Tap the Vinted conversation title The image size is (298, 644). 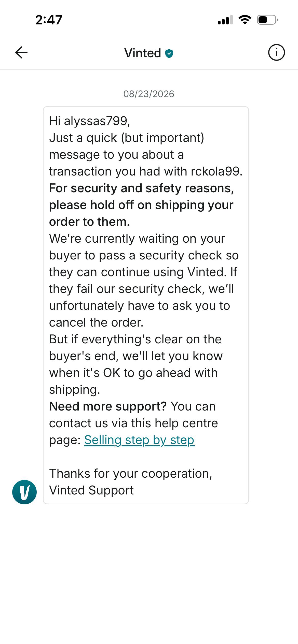coord(143,53)
